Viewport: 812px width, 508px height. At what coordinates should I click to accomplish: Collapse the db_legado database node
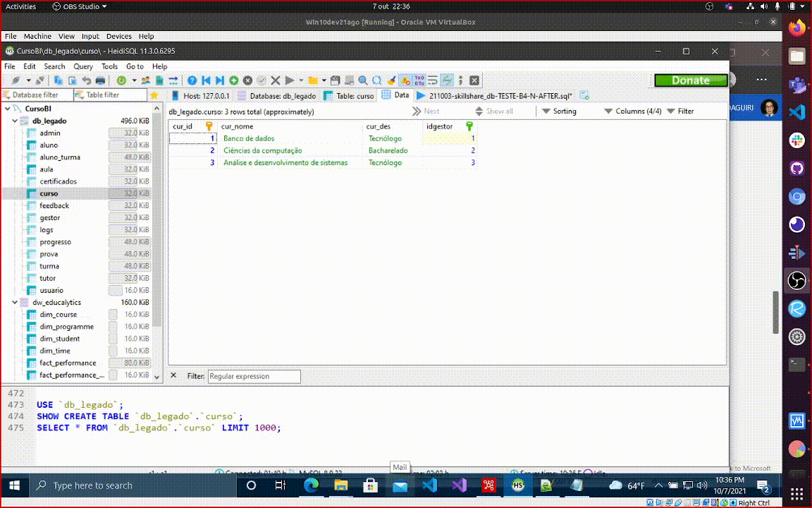(x=15, y=121)
